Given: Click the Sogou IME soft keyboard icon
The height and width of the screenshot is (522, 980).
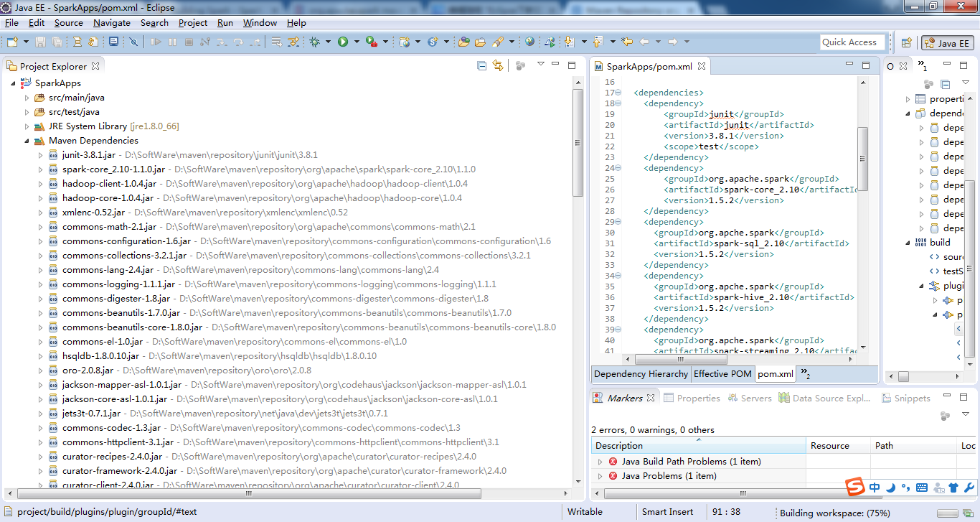Looking at the screenshot, I should tap(922, 488).
